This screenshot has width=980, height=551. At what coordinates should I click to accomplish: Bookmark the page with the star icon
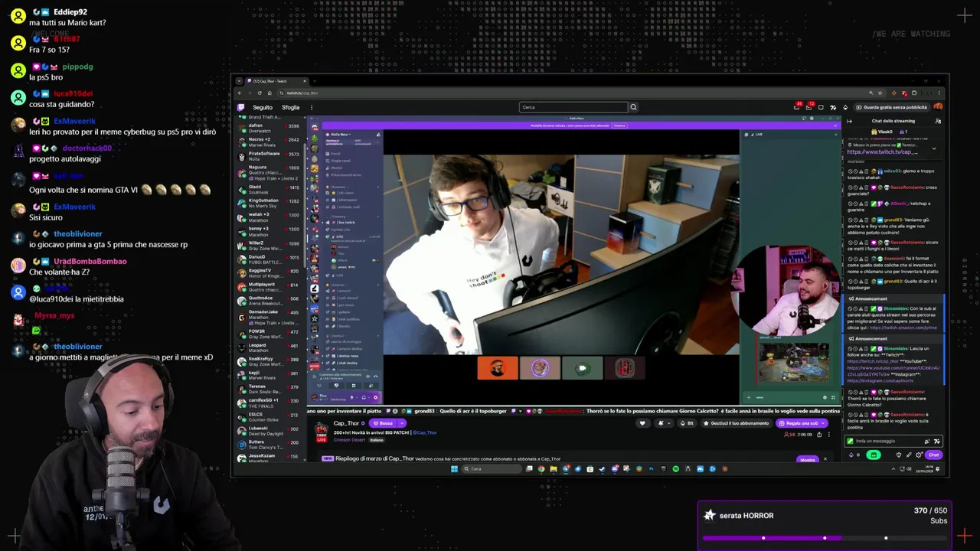point(880,93)
